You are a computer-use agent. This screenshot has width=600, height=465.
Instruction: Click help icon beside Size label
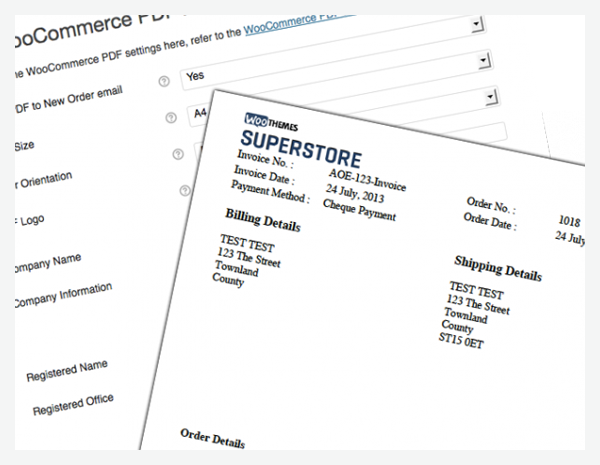[x=171, y=117]
